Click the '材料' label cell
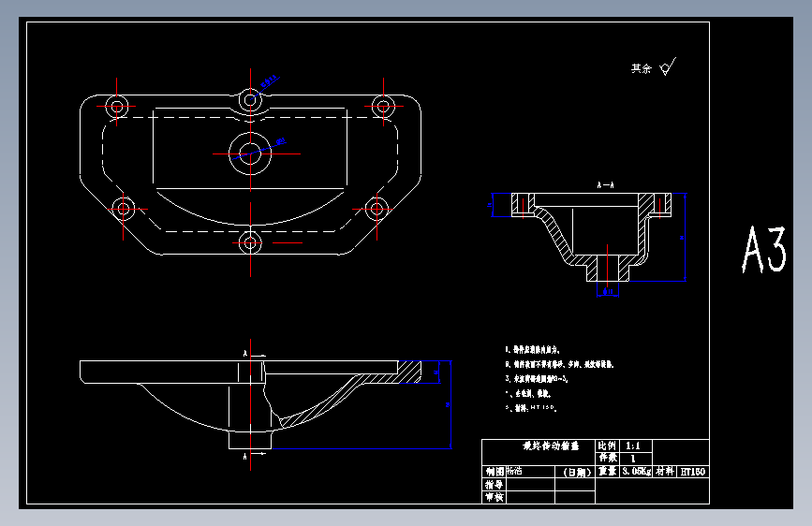Screen dimensions: 812x526 664,471
